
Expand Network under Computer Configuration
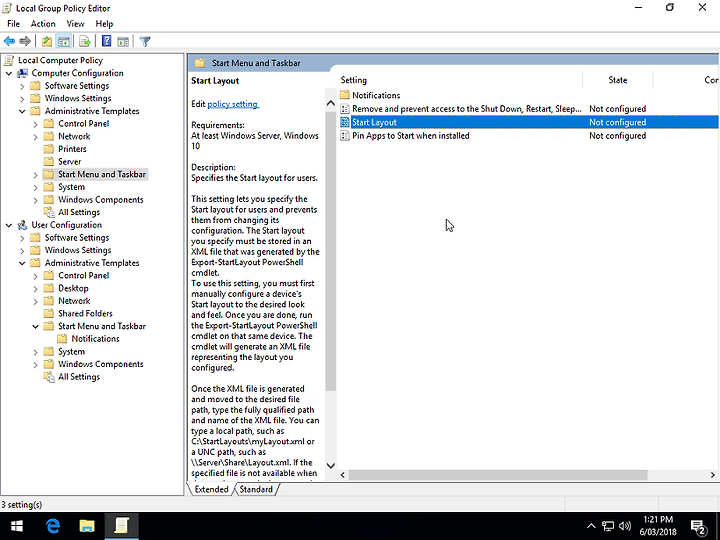point(35,136)
